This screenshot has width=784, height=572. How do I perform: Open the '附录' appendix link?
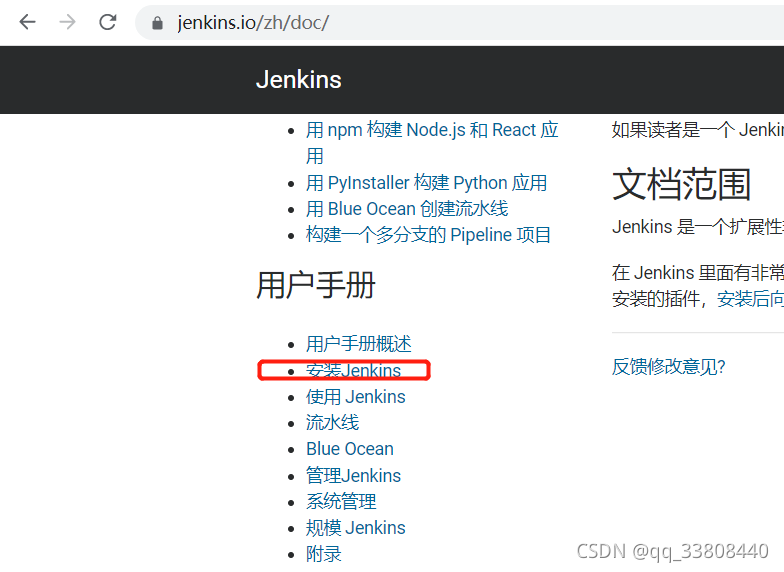324,554
